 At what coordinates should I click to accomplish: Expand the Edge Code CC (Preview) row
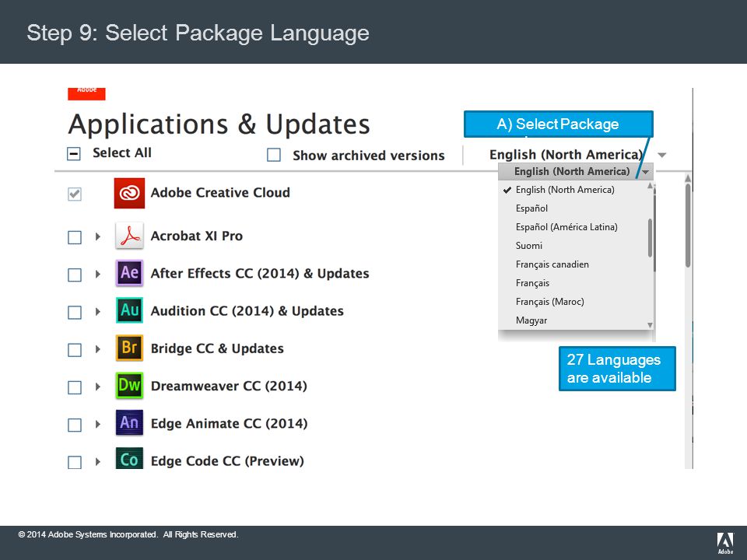(98, 461)
